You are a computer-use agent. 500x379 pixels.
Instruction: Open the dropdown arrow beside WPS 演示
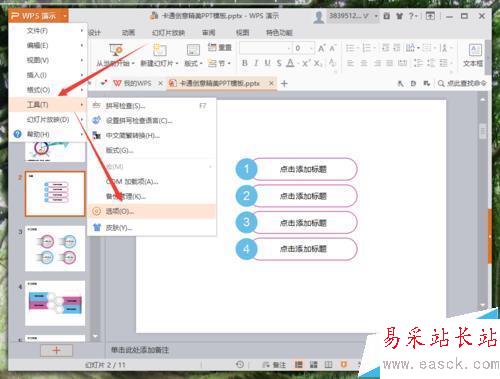point(65,16)
